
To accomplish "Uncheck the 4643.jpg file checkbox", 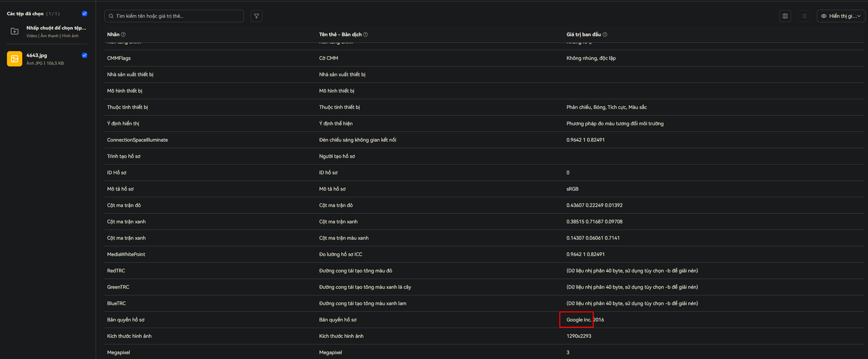I will pyautogui.click(x=85, y=55).
